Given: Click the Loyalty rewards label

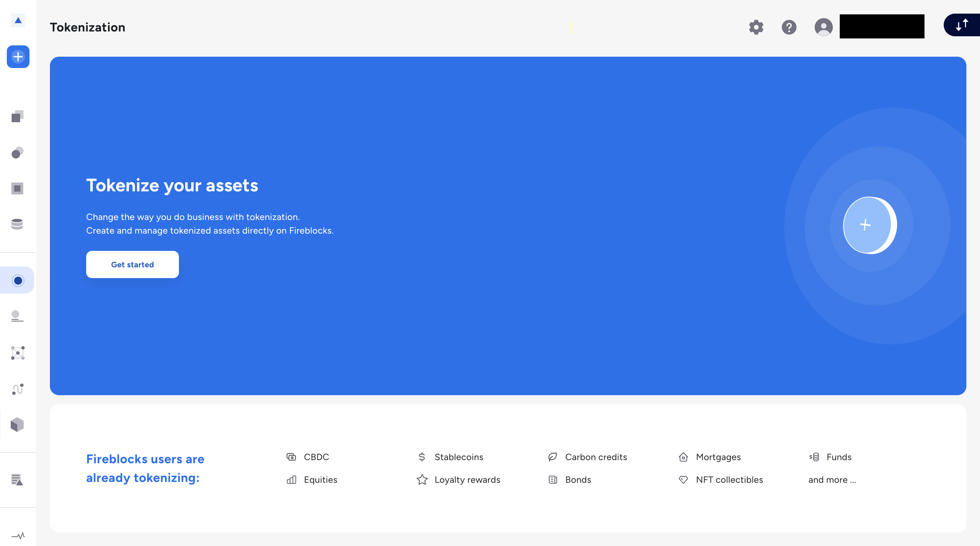Looking at the screenshot, I should tap(467, 480).
